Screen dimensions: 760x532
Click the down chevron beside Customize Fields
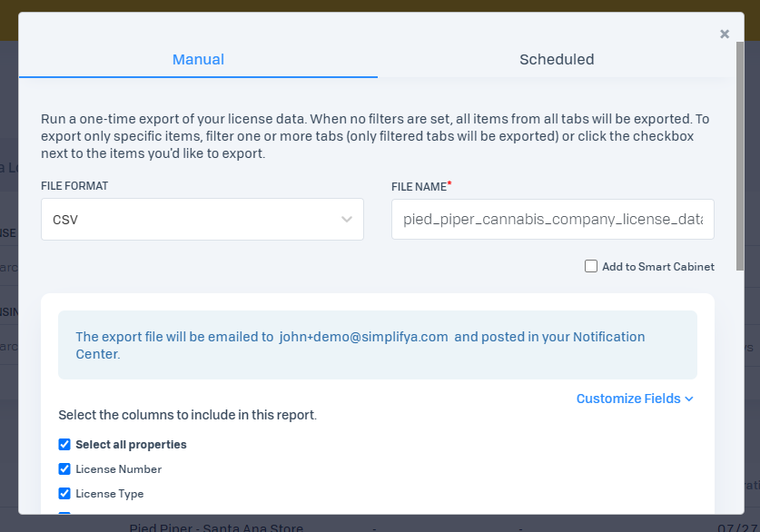689,399
